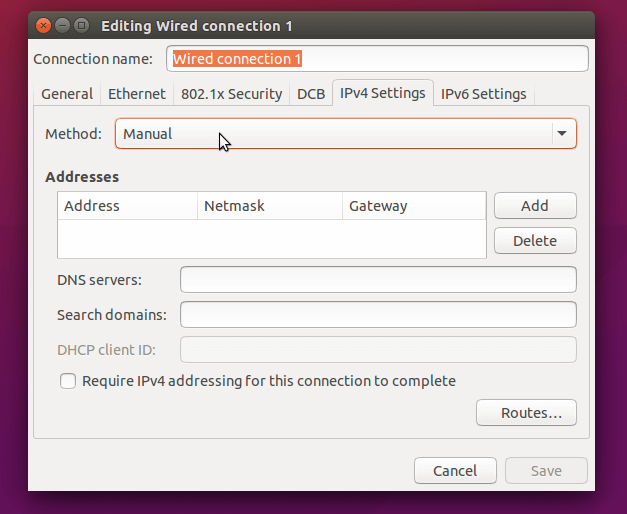Focus the Search domains input field
Image resolution: width=627 pixels, height=514 pixels.
[378, 315]
